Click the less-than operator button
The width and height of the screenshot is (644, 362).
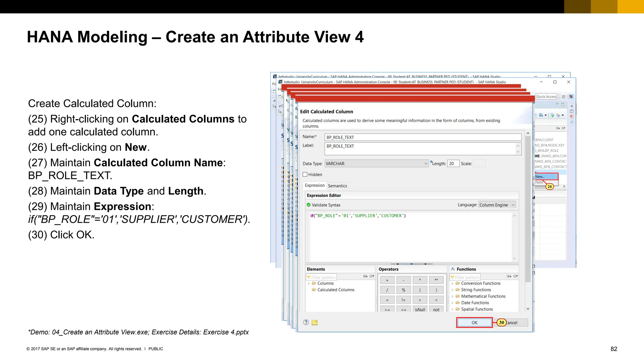436,300
